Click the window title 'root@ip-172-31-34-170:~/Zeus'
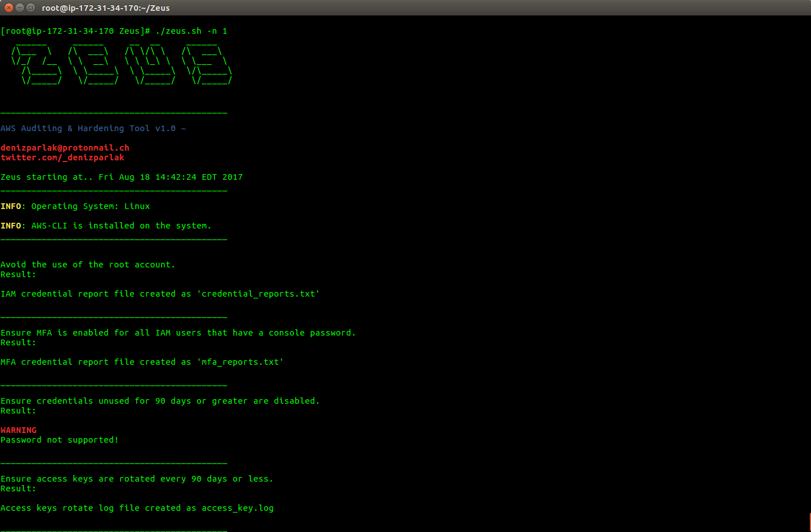This screenshot has height=532, width=811. click(x=105, y=8)
